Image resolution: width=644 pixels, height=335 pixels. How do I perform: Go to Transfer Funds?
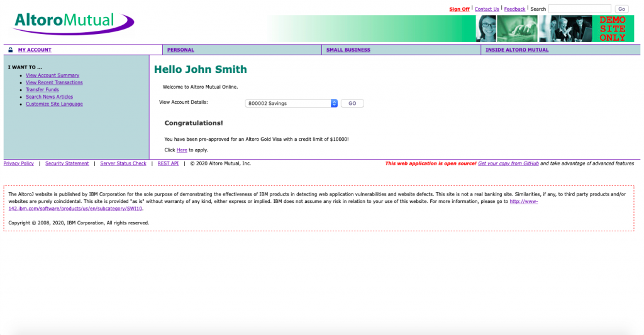(42, 89)
